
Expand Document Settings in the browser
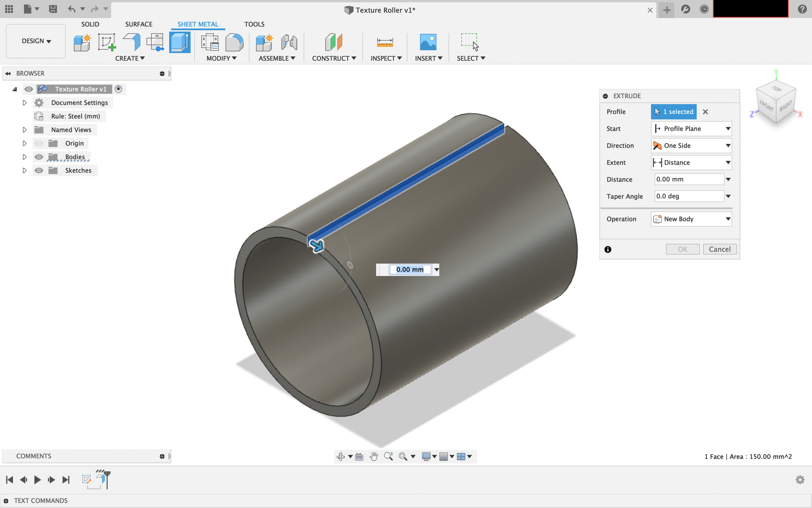tap(24, 103)
